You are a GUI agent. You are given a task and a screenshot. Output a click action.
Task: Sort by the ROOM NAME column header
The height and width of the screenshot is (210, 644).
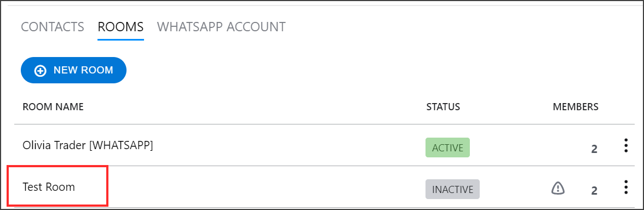coord(53,107)
